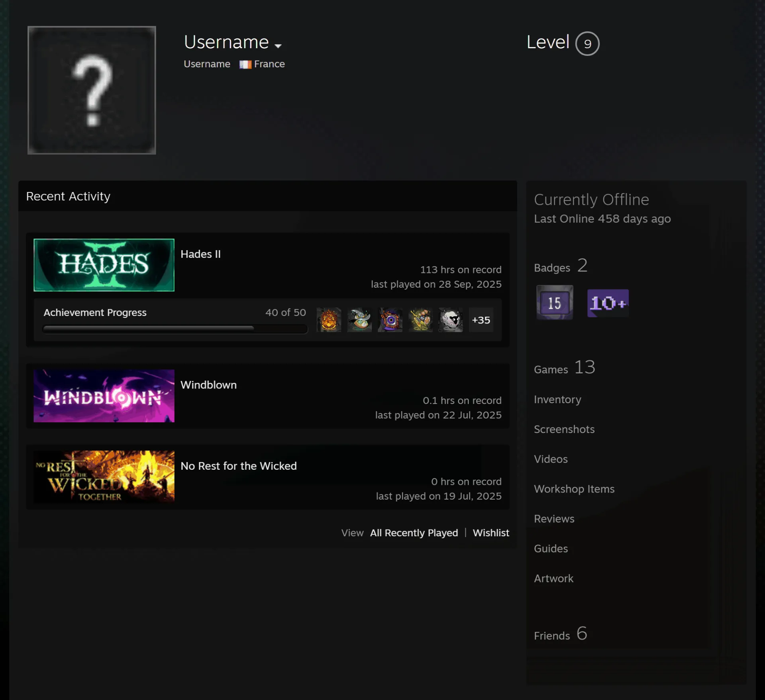
Task: Go to Screenshots section
Action: [x=564, y=429]
